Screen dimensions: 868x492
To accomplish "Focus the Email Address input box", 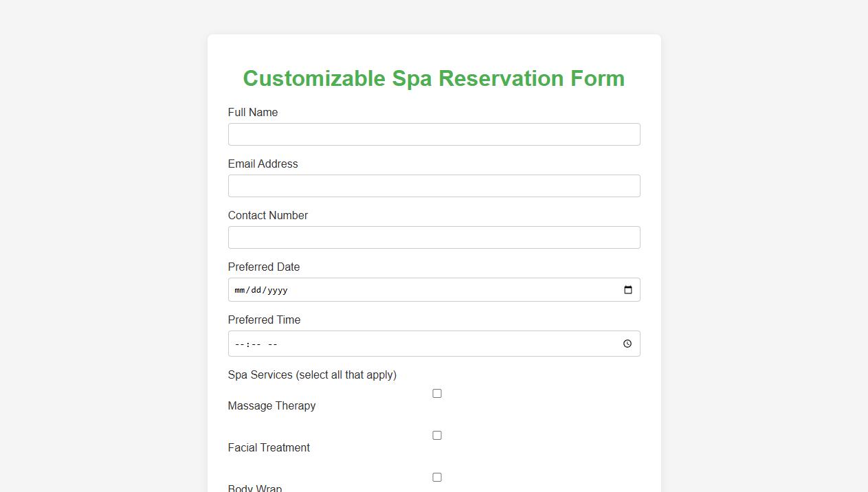I will point(434,186).
